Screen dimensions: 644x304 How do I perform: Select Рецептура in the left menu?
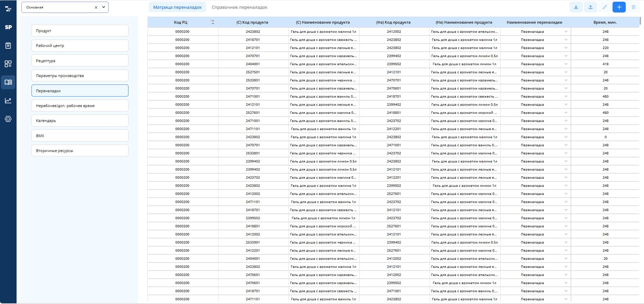tap(80, 61)
